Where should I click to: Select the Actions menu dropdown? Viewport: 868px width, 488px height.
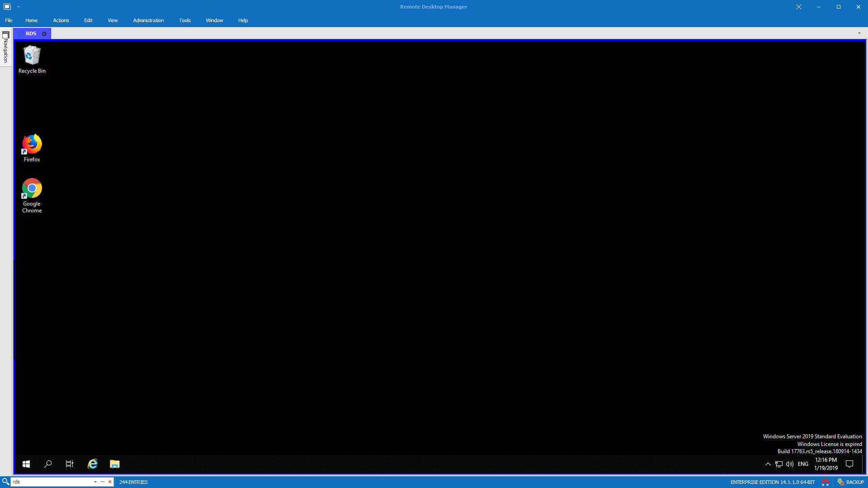click(x=61, y=20)
